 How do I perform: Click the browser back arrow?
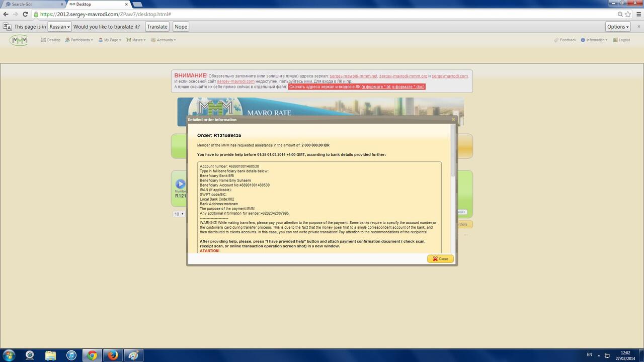click(x=6, y=14)
